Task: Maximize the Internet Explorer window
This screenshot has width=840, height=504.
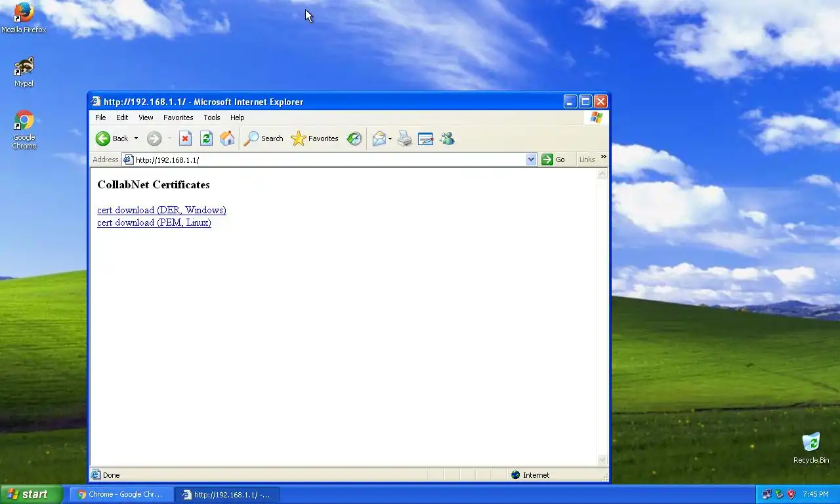Action: tap(585, 102)
